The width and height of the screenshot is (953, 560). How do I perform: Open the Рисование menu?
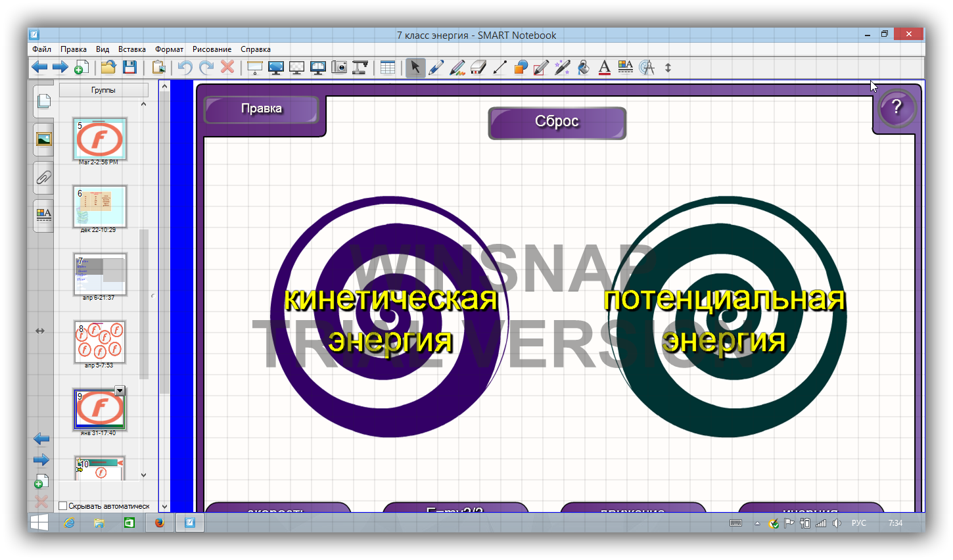point(212,49)
